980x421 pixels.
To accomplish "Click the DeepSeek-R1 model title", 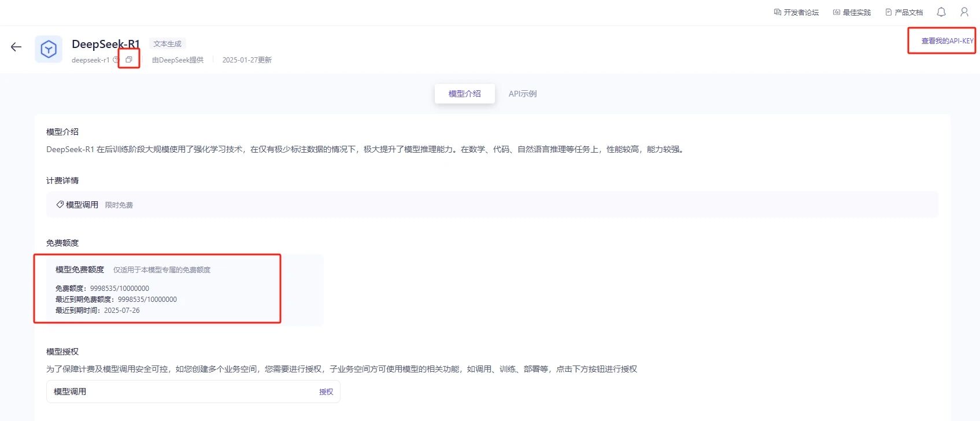I will 106,44.
